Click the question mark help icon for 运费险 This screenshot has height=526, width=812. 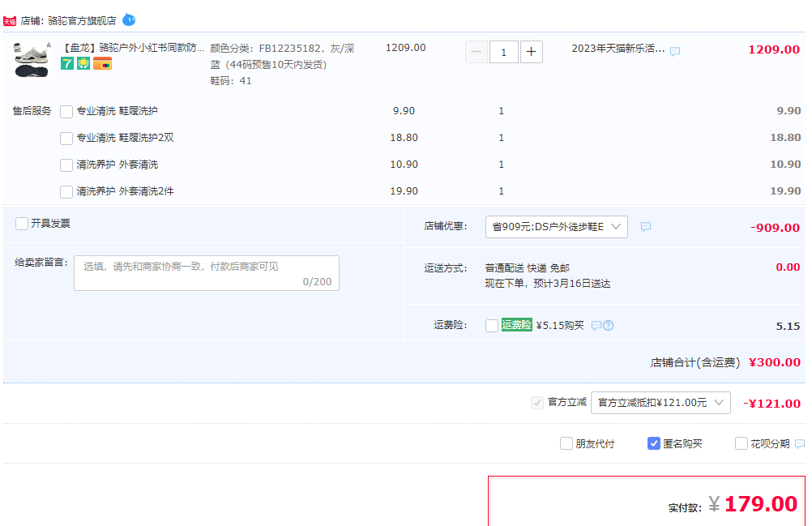[609, 326]
